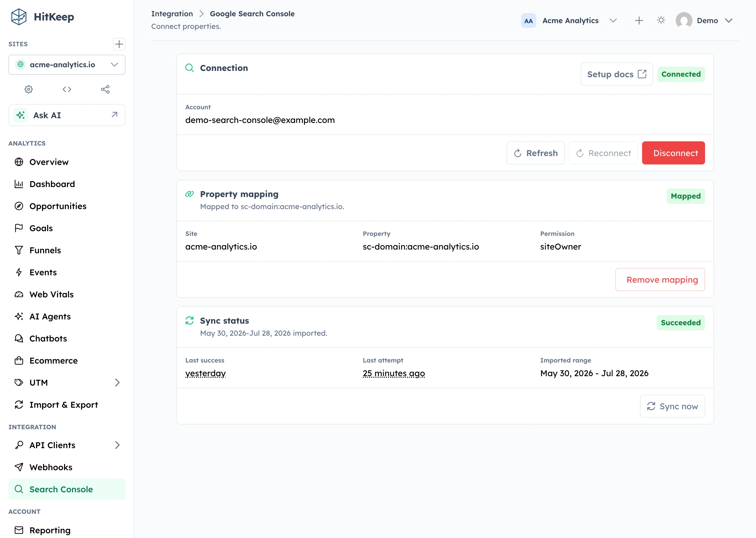Click the UTM tag icon
Viewport: 756px width, 538px height.
click(x=19, y=383)
